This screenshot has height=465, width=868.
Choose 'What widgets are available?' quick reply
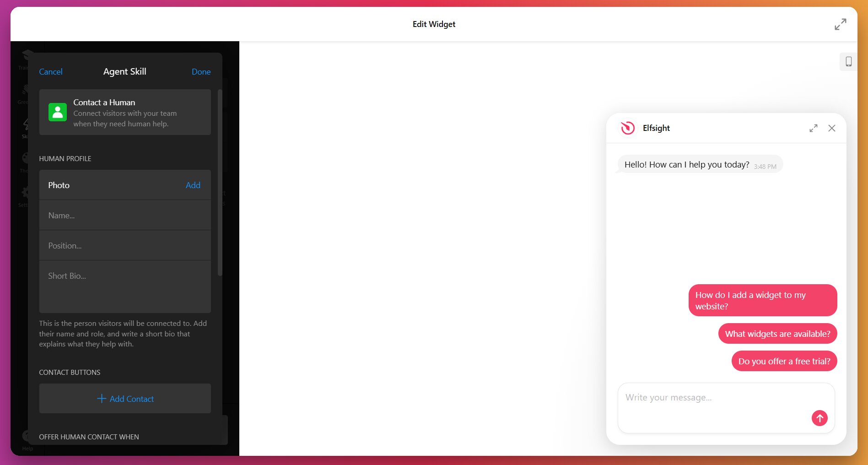(x=777, y=334)
